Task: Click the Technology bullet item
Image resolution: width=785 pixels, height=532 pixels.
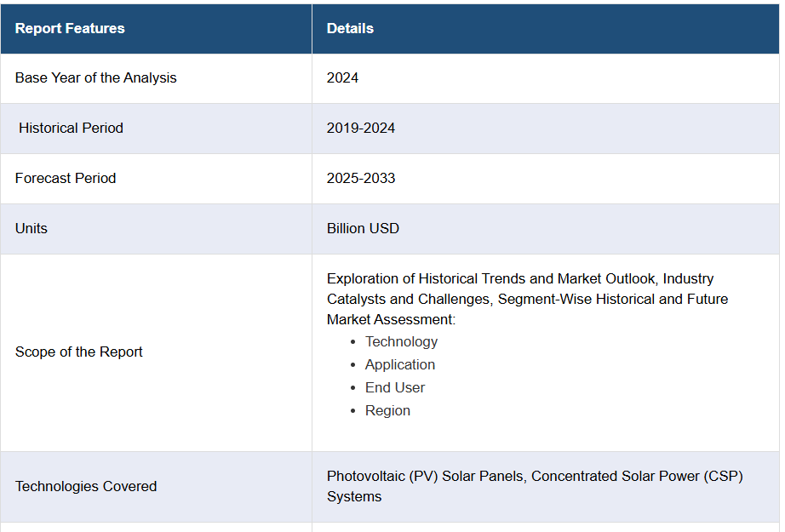Action: pos(401,341)
